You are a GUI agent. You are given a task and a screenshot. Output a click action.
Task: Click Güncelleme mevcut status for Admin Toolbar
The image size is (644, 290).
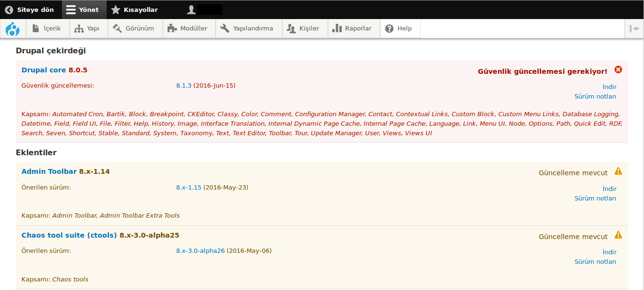tap(573, 173)
